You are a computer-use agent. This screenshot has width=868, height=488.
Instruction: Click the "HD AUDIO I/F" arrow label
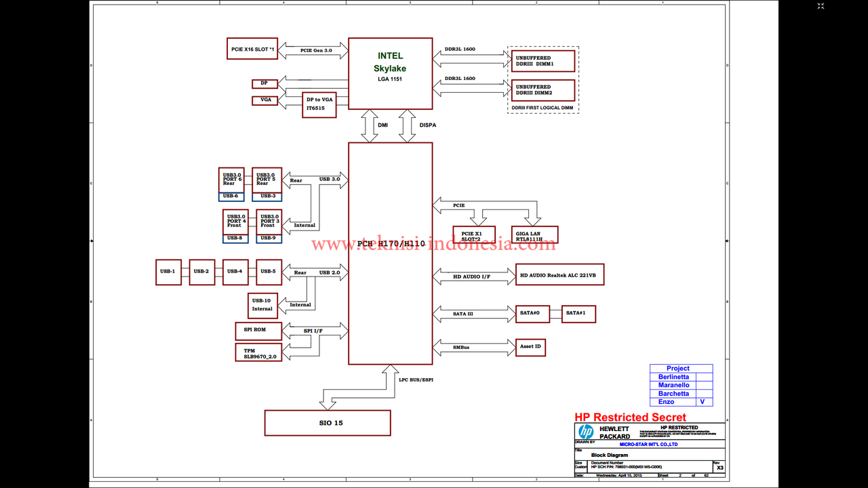pos(472,277)
